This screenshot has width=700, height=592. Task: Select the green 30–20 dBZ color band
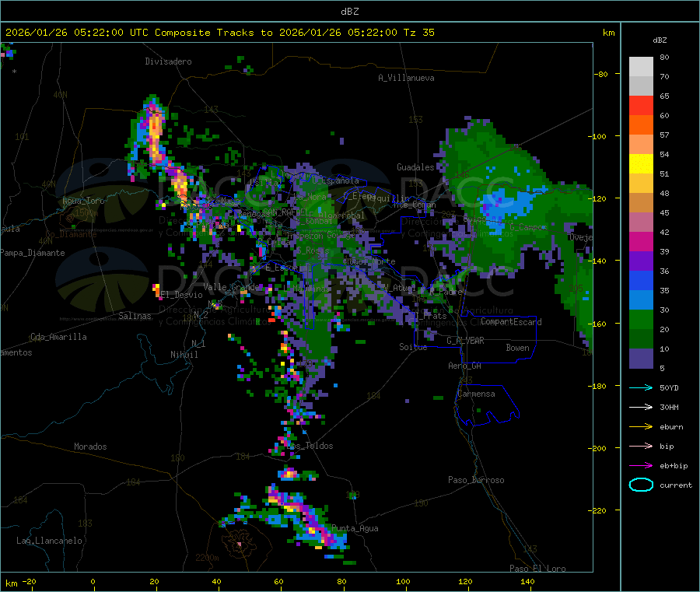641,319
